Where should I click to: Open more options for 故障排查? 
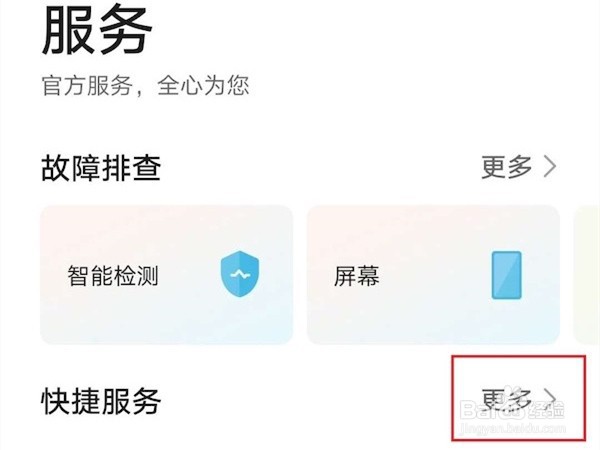519,167
